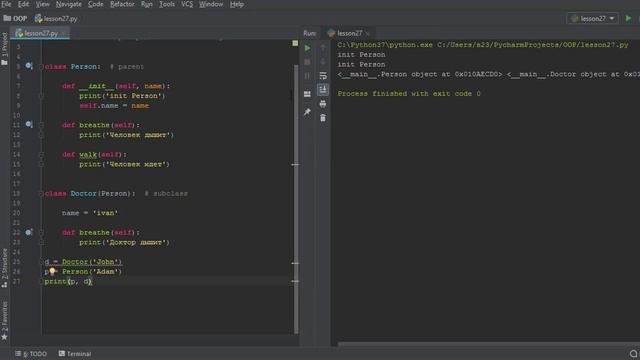The image size is (640, 360).
Task: Click the Down the Stack Trace arrow
Action: click(323, 62)
